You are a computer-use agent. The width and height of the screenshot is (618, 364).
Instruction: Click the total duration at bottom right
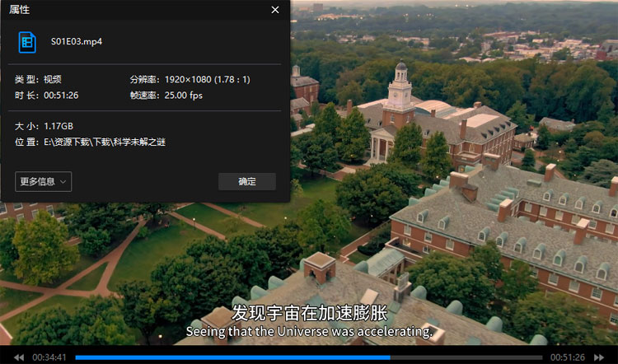point(568,357)
